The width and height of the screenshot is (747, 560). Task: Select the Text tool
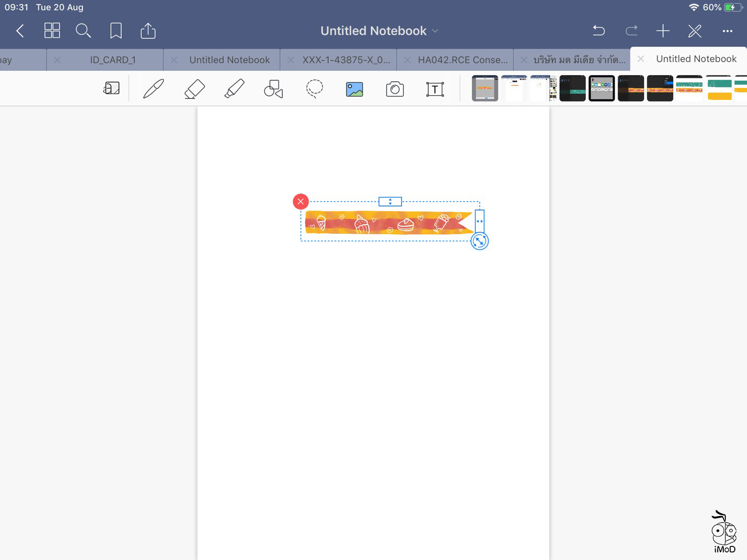point(434,88)
